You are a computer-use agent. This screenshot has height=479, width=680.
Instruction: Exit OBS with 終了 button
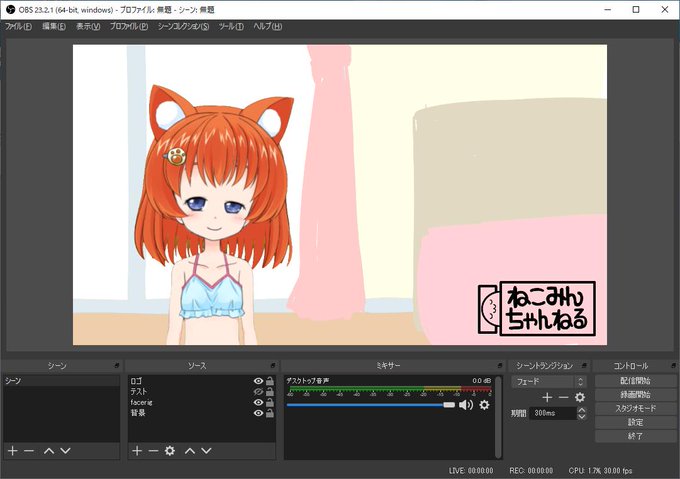635,436
